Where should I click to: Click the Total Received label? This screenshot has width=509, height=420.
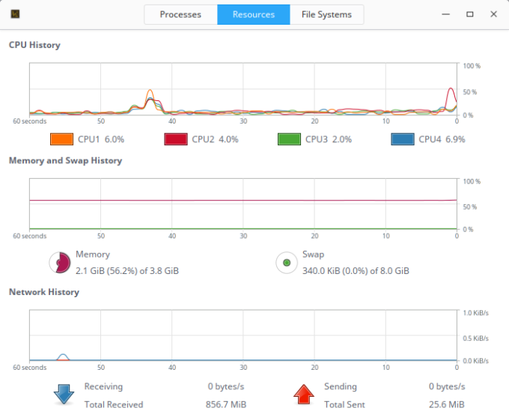coord(114,404)
